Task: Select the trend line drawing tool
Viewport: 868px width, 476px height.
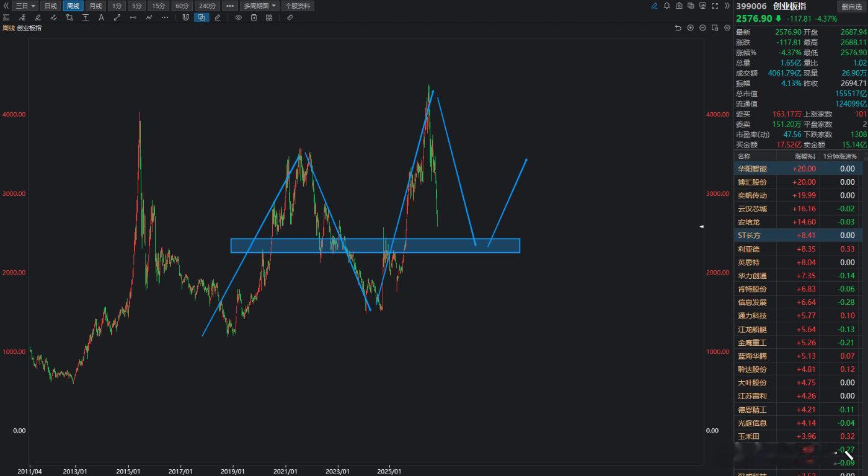Action: [117, 17]
